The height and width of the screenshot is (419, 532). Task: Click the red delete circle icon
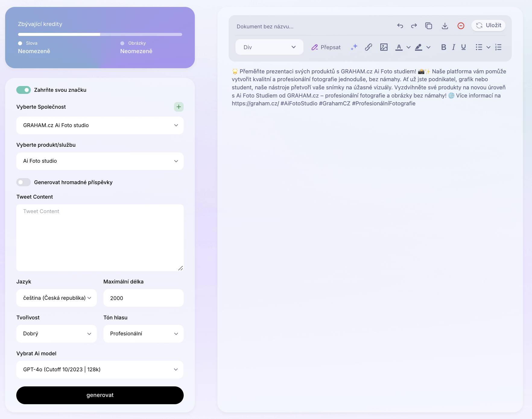461,26
